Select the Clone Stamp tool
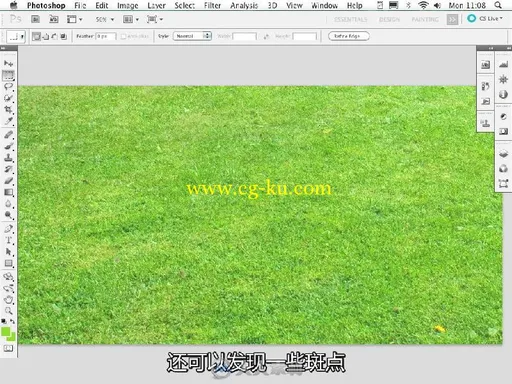Image resolution: width=512 pixels, height=384 pixels. (x=8, y=157)
